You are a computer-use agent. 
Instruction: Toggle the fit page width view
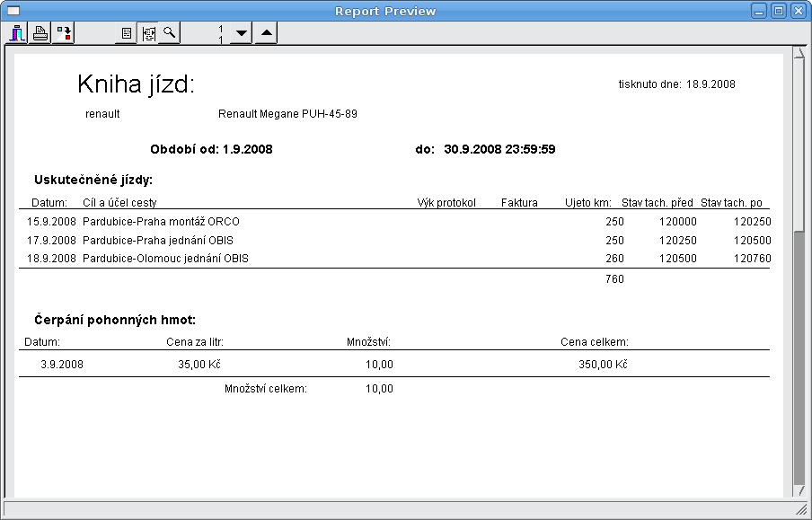tap(148, 33)
